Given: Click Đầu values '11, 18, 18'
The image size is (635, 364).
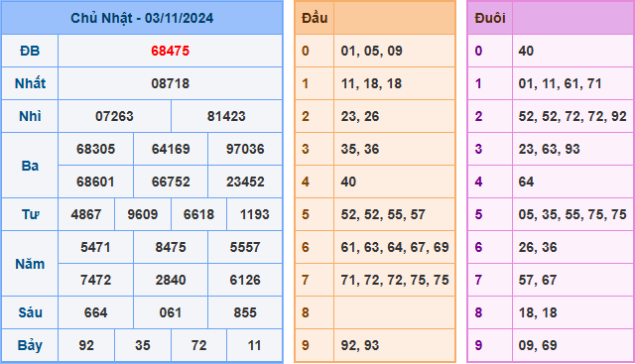Looking at the screenshot, I should tap(371, 84).
